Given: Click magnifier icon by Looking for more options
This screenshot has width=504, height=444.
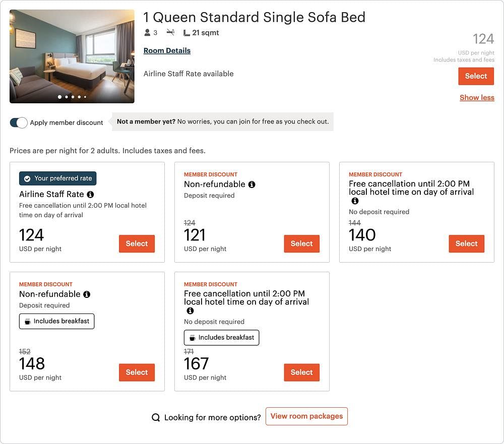Looking at the screenshot, I should point(156,417).
